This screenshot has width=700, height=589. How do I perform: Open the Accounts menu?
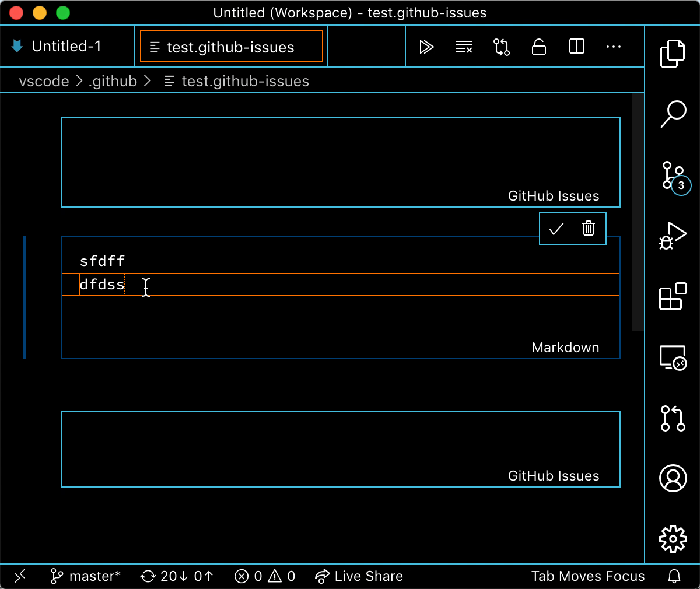click(673, 478)
